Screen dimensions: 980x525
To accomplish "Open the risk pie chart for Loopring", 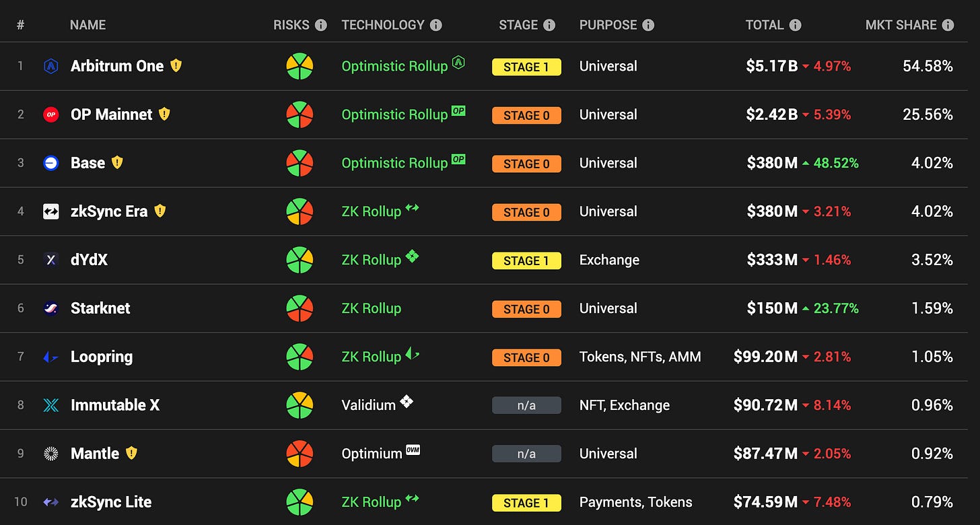I will click(x=300, y=357).
